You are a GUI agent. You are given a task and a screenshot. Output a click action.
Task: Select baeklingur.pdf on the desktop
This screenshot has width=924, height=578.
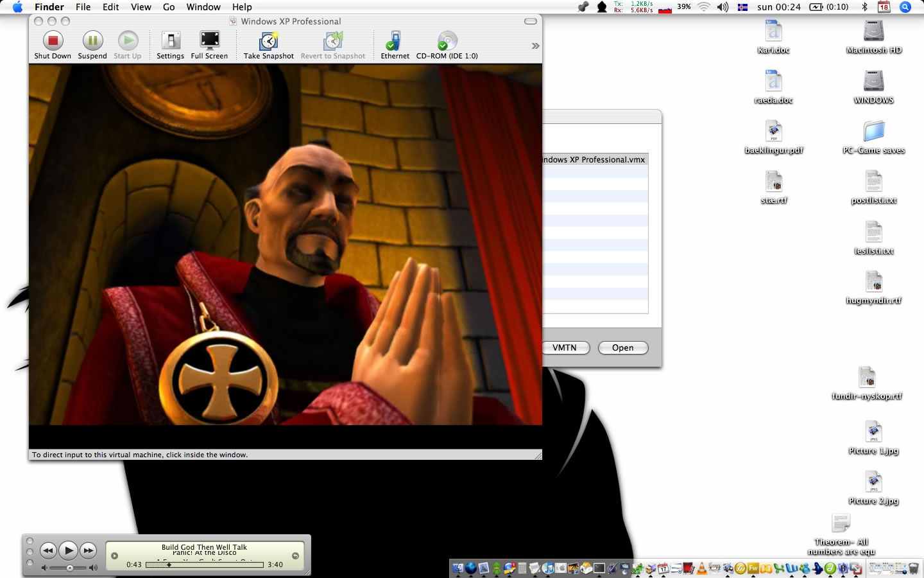tap(773, 137)
